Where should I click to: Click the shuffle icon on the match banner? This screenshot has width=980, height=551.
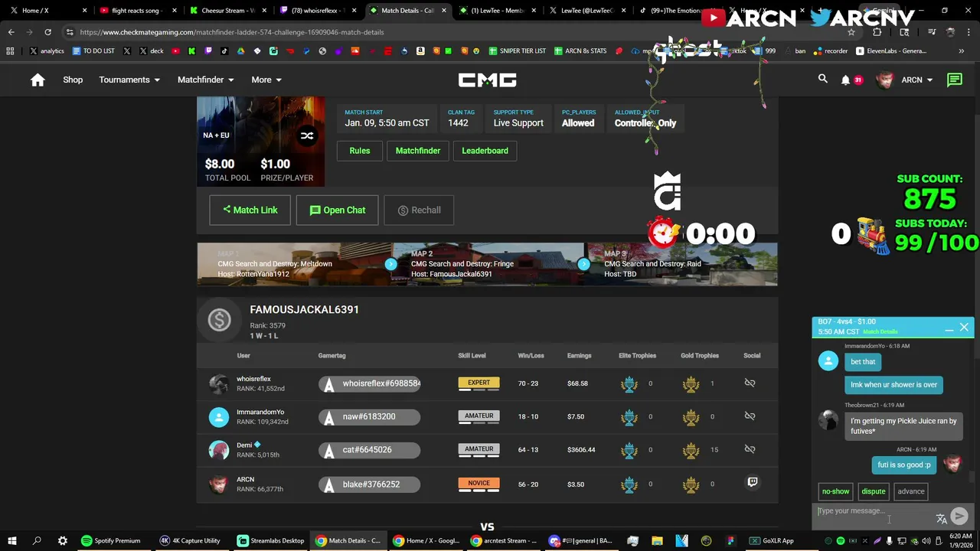(307, 135)
